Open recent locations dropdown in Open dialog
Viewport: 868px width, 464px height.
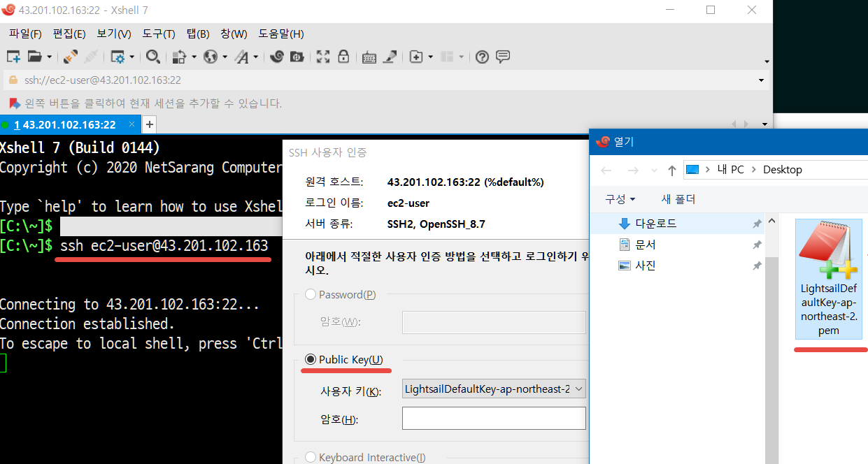pyautogui.click(x=654, y=170)
